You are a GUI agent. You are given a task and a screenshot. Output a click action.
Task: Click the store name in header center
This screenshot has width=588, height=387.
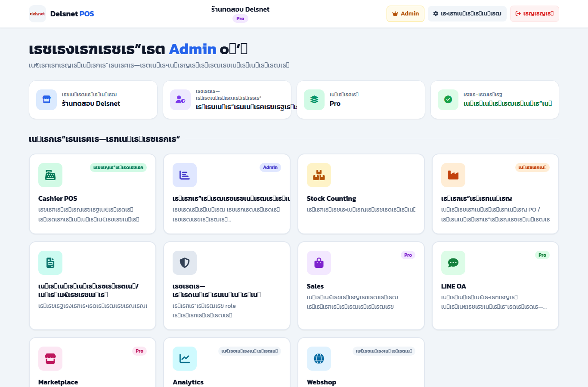240,9
